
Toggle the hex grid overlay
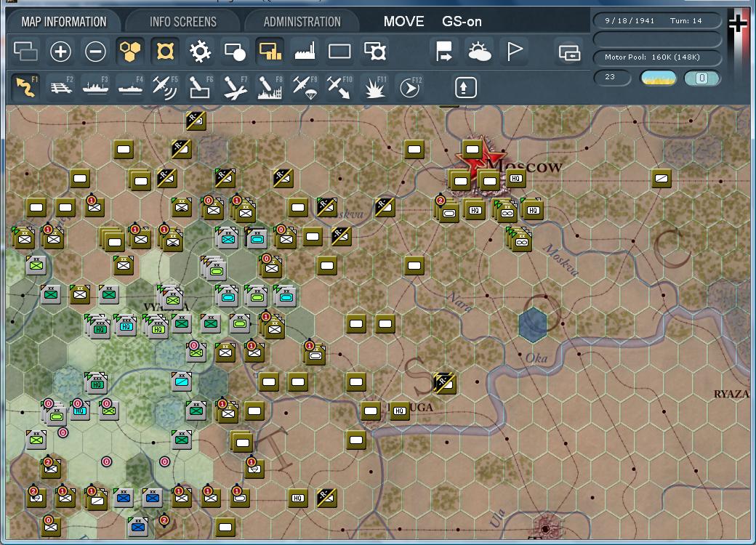coord(130,52)
